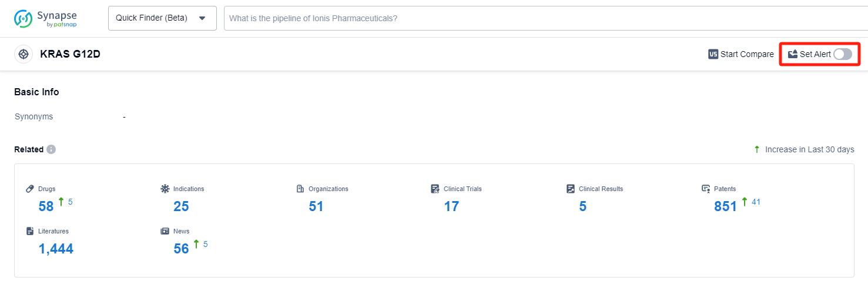Image resolution: width=868 pixels, height=284 pixels.
Task: Click the Clinical Trials icon
Action: pos(435,189)
